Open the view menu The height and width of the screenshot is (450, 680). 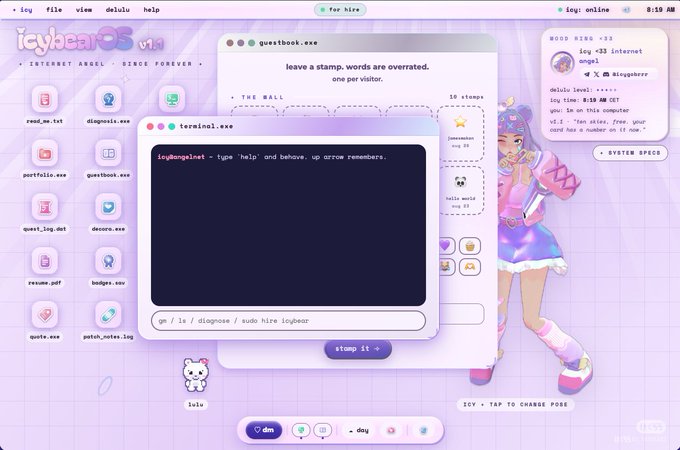84,10
